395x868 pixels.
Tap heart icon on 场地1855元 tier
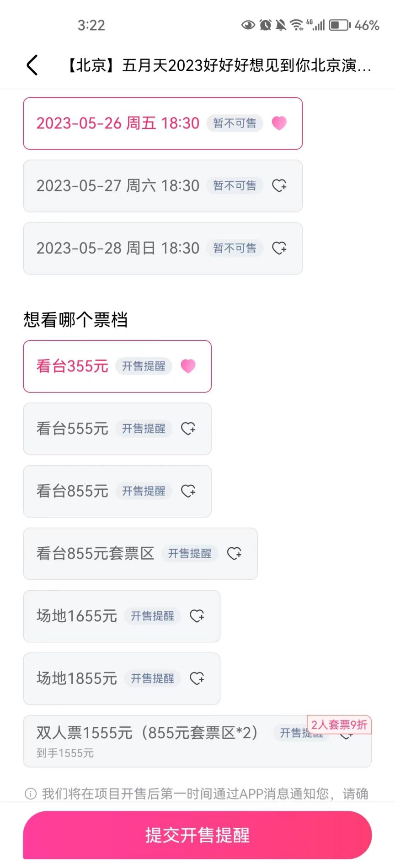pyautogui.click(x=197, y=679)
